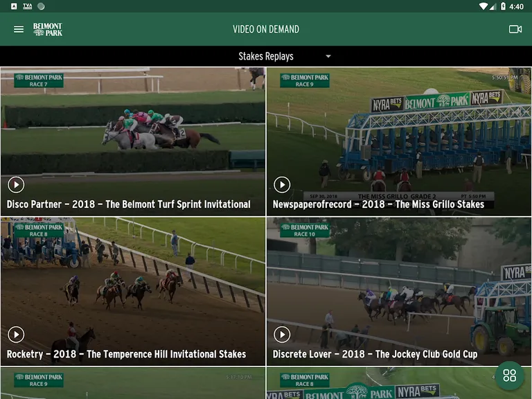This screenshot has height=399, width=532.
Task: Play the Disco Partner Turf Sprint replay
Action: tap(16, 184)
